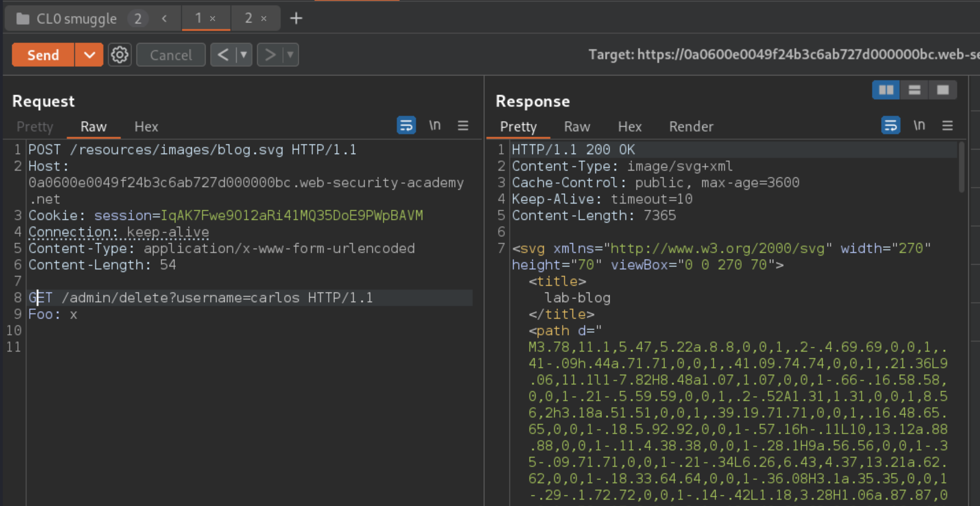Click the POST request line in editor
980x506 pixels.
coord(192,149)
